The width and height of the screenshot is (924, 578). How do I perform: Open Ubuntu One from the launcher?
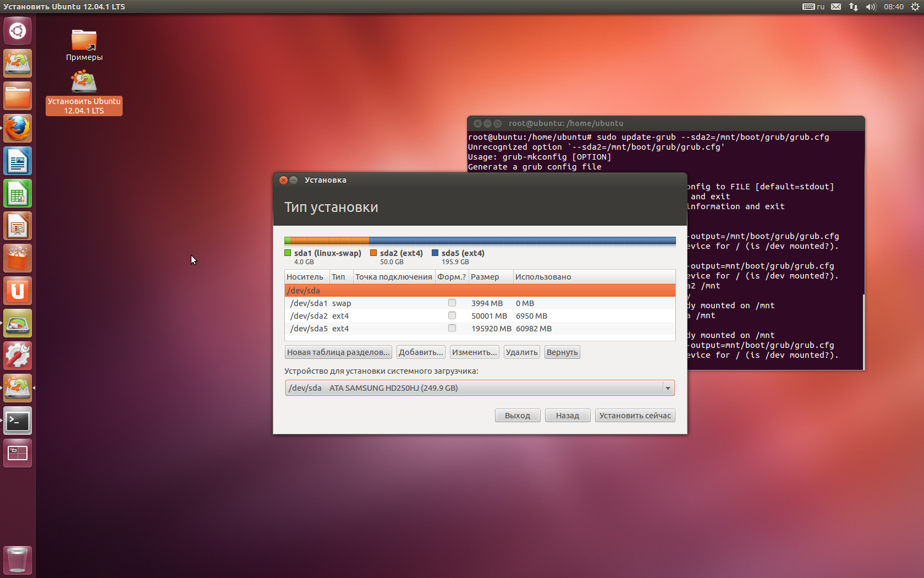pyautogui.click(x=18, y=291)
